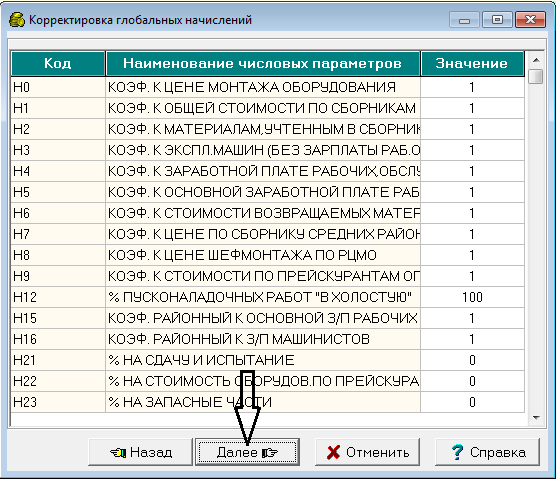Select code cell H16
Viewport: 556px width, 479px height.
pos(58,339)
